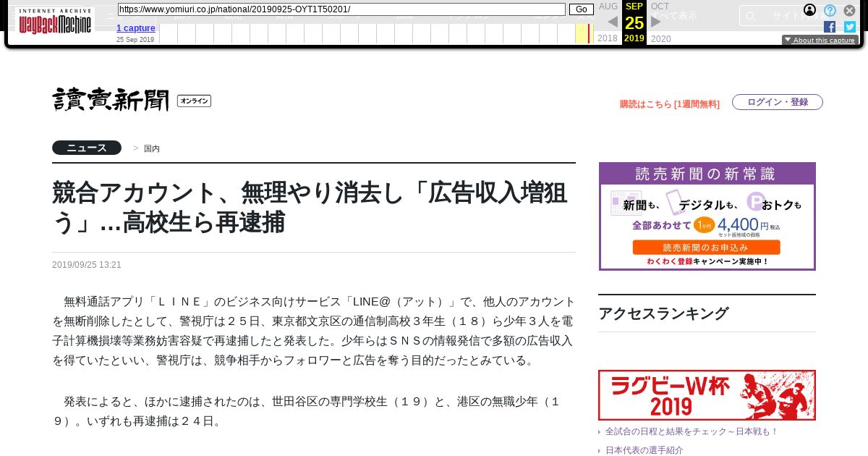Select the ニュース category pill
Viewport: 868px width, 456px height.
click(87, 148)
